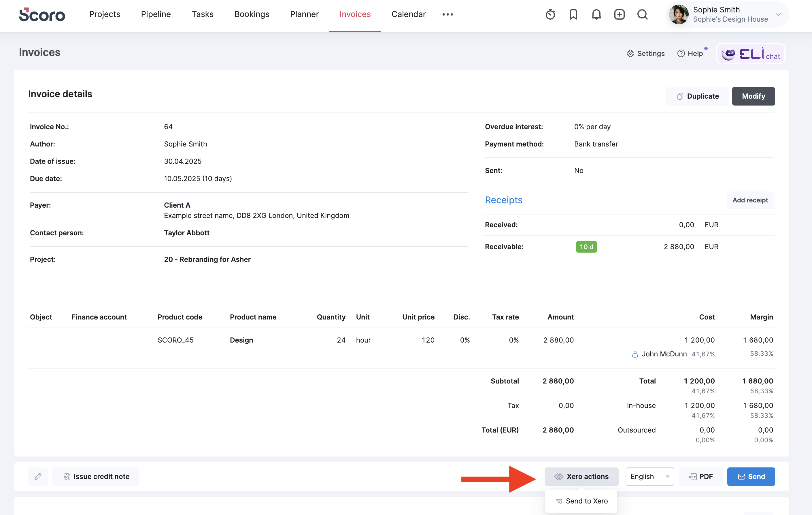Screen dimensions: 812x515
Task: Click the quick add plus icon
Action: 619,14
